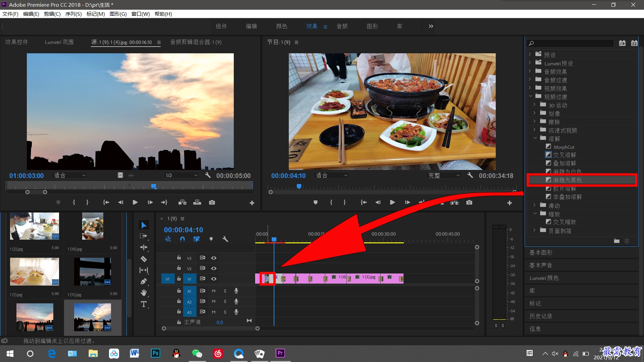Open source playback resolution 1/2 dropdown
644x362 pixels.
coord(181,175)
